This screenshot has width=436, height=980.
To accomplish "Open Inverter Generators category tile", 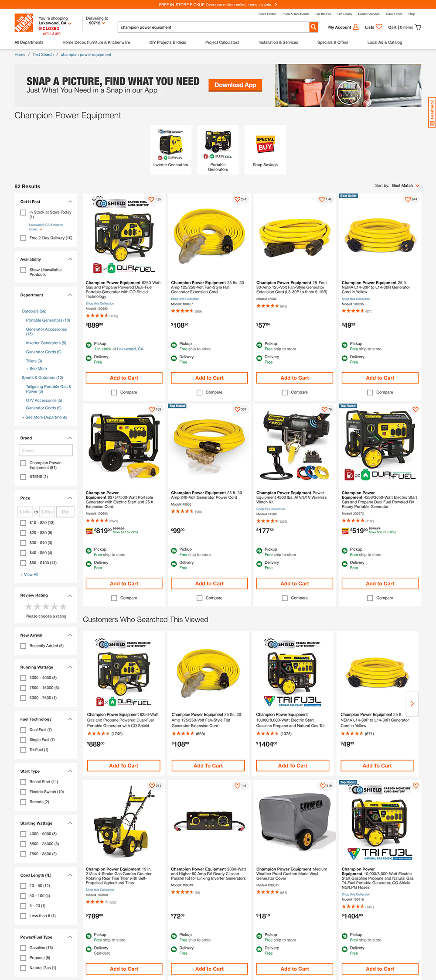I will pyautogui.click(x=170, y=150).
